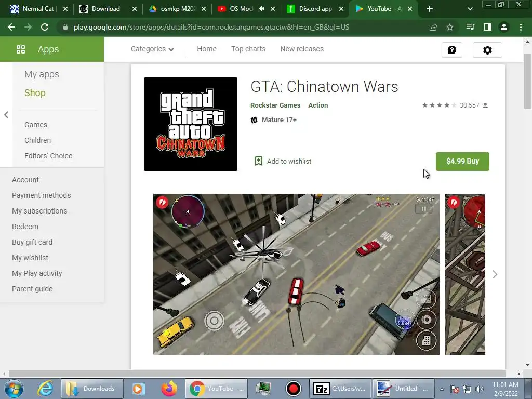Open a new tab with the plus button

point(430,9)
